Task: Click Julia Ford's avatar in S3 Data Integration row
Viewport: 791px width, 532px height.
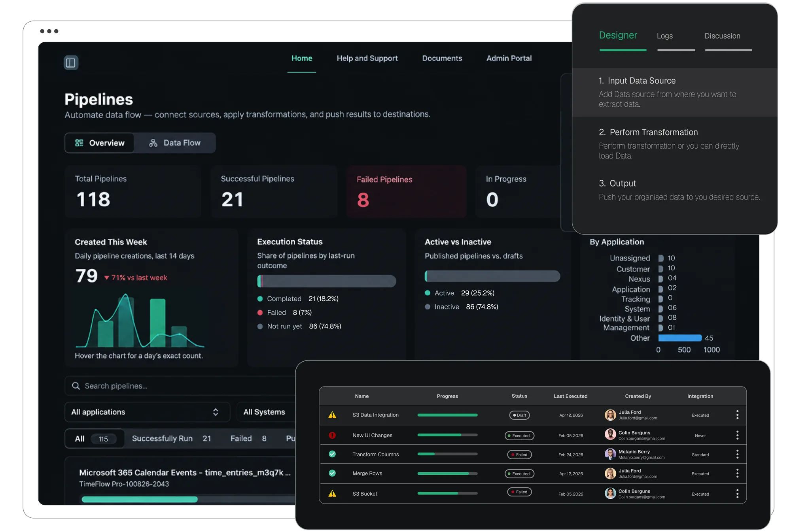Action: (x=610, y=415)
